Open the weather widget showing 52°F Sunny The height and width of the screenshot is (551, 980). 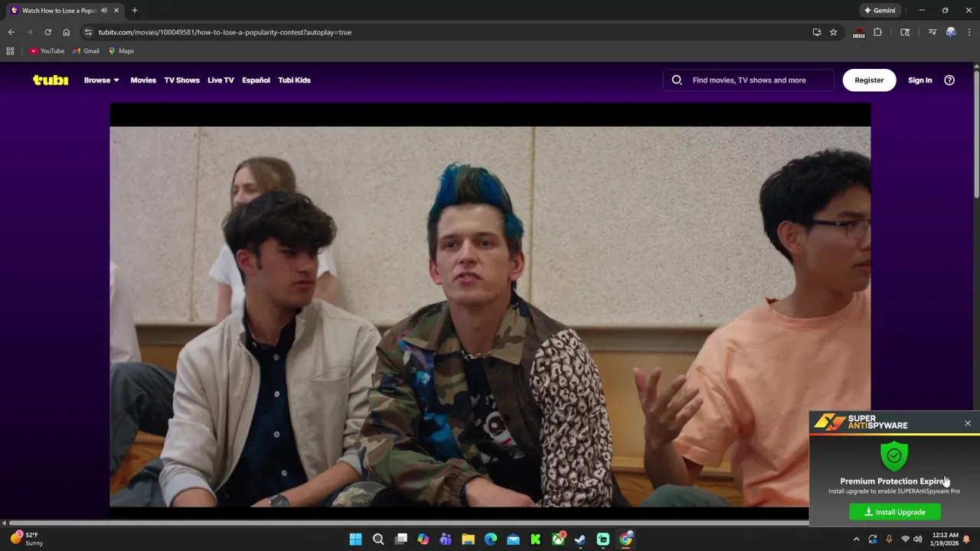click(x=26, y=540)
